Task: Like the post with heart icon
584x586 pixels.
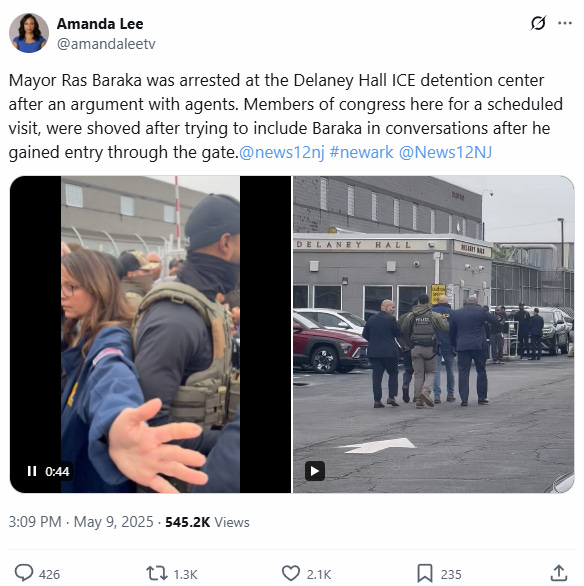Action: coord(291,573)
